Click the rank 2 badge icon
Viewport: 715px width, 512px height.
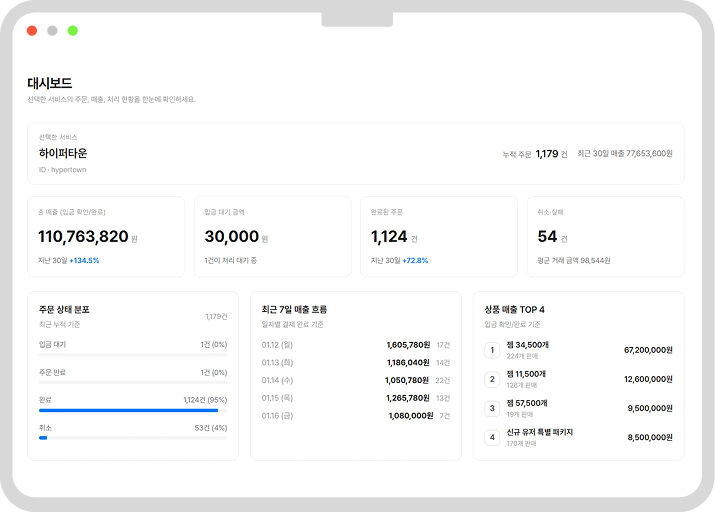point(492,379)
